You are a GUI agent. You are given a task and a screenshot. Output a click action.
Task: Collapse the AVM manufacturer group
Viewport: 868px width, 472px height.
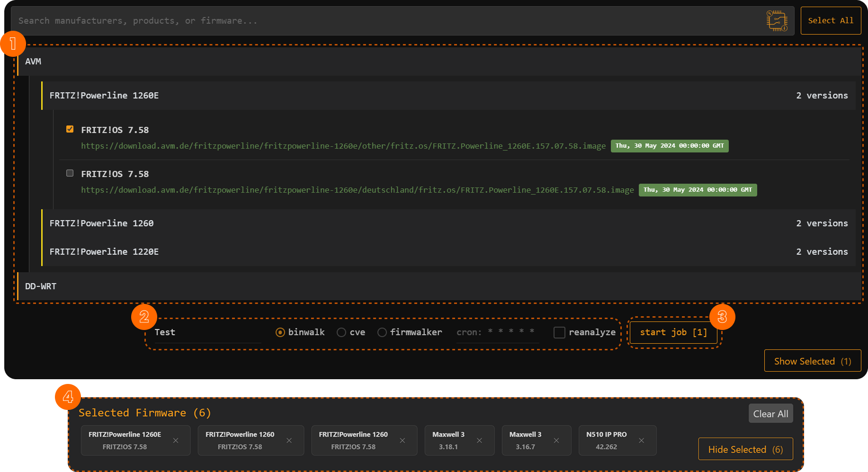click(x=439, y=62)
